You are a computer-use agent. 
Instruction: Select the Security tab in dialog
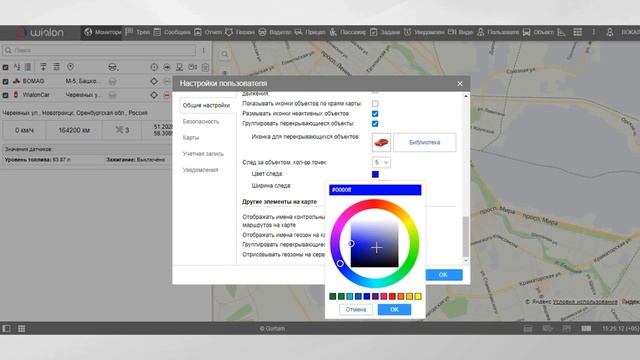tap(201, 122)
